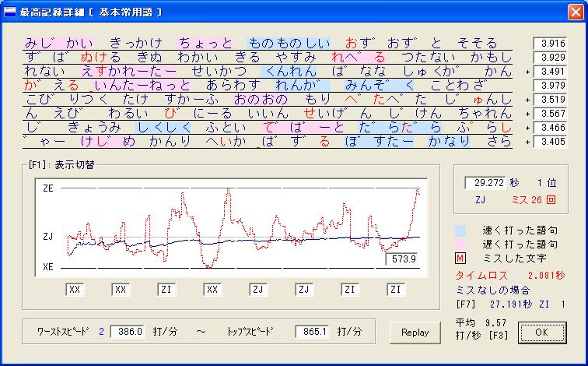588x366 pixels.
Task: Click the highlighted word ものものしい
Action: (x=288, y=44)
